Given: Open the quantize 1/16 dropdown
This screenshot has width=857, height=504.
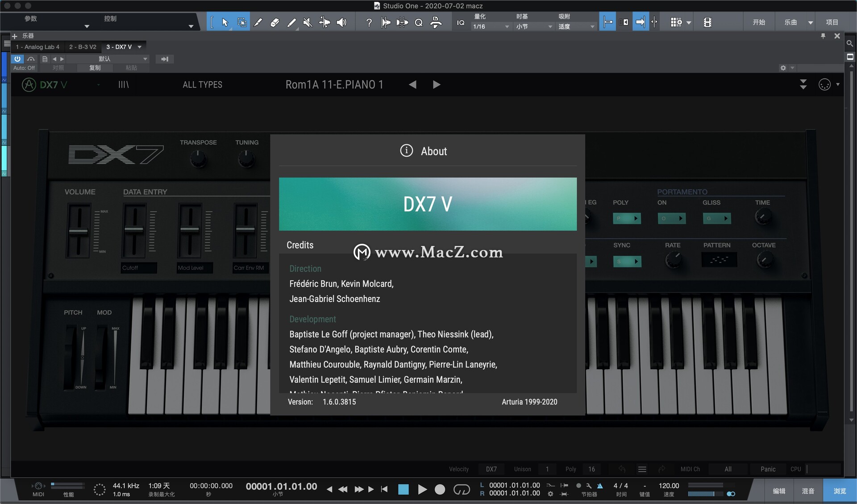Looking at the screenshot, I should 491,26.
